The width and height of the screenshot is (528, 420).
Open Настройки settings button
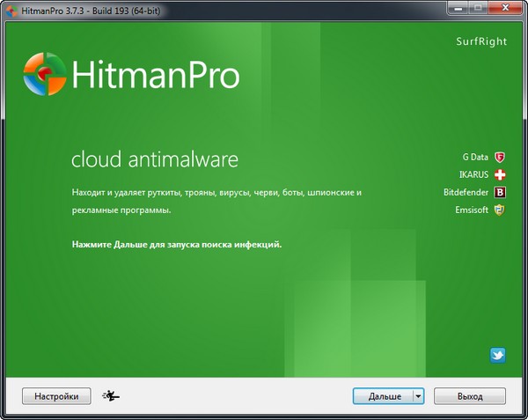[x=56, y=396]
